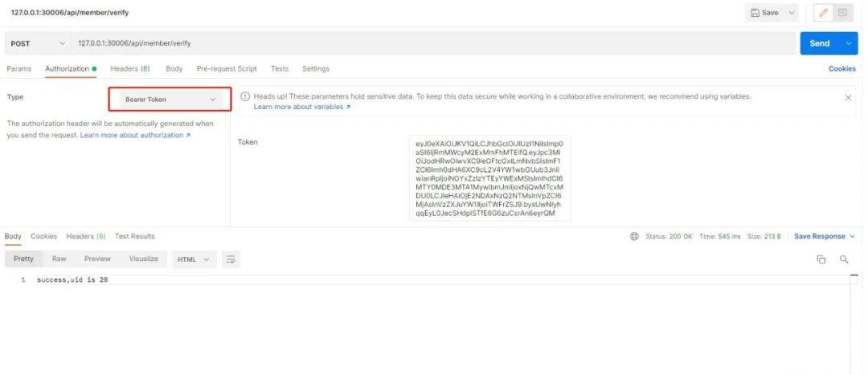Viewport: 868px width, 375px height.
Task: Click the pencil edit icon
Action: pos(823,13)
